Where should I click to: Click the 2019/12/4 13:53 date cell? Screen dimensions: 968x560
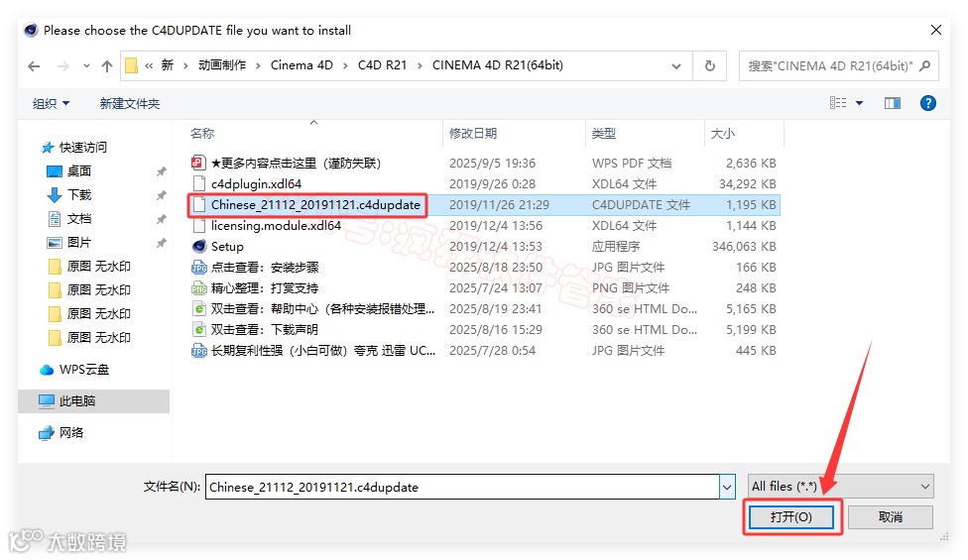tap(496, 247)
